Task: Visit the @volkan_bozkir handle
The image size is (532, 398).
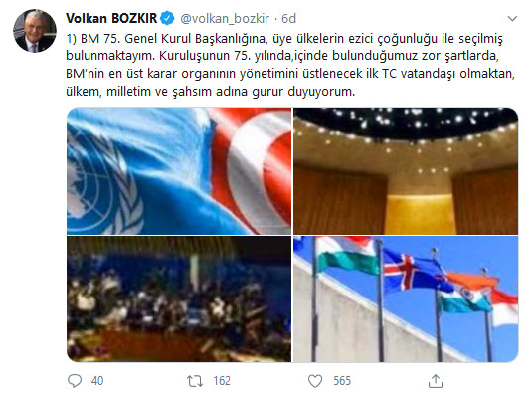Action: (225, 18)
